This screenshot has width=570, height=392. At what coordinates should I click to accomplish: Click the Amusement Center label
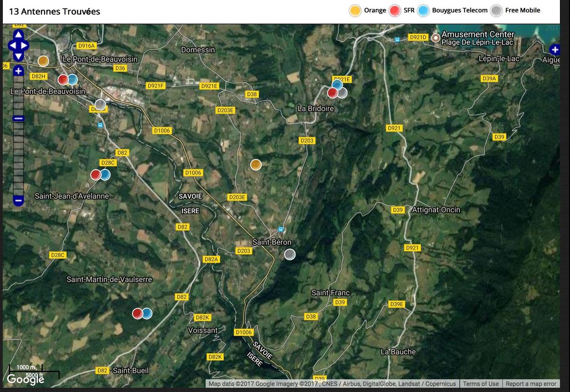pos(478,34)
